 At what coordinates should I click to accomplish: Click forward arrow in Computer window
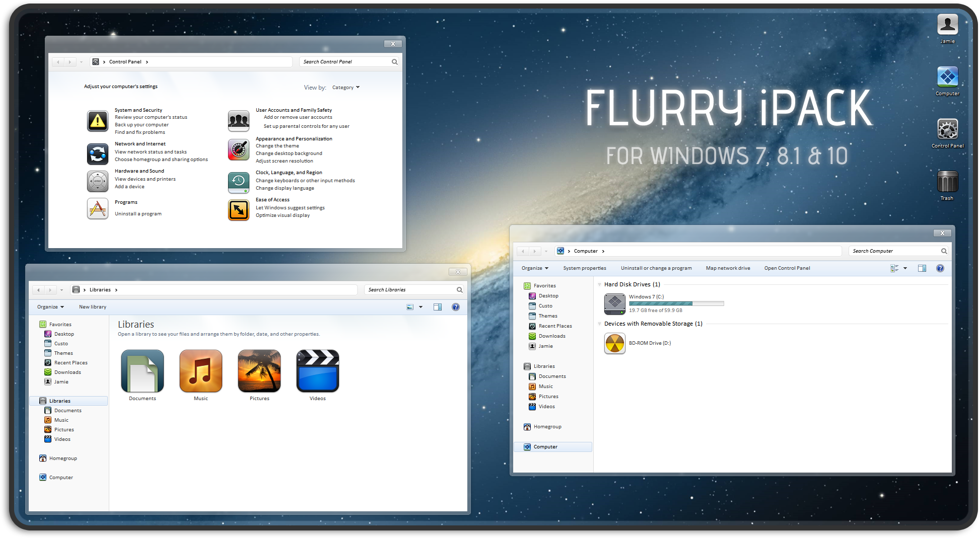(535, 251)
